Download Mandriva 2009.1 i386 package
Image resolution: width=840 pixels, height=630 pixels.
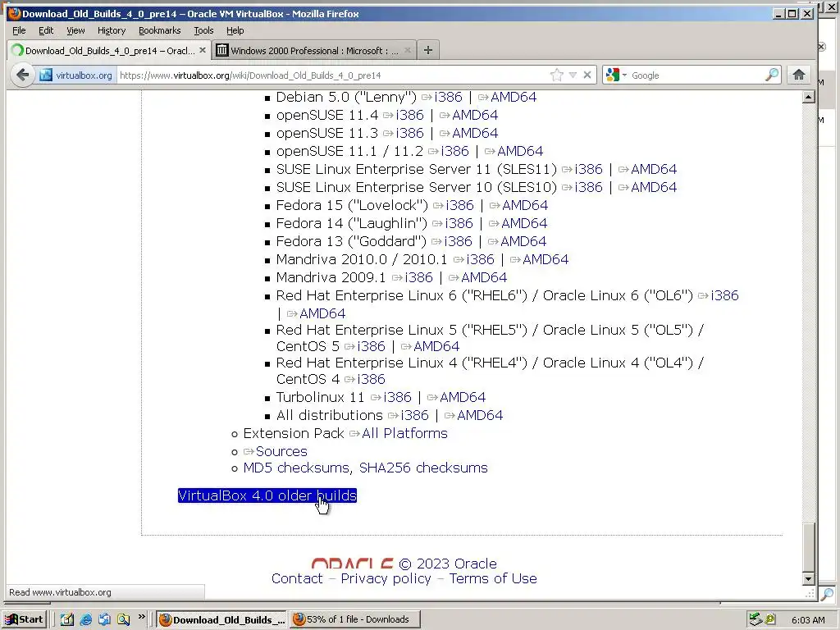418,277
